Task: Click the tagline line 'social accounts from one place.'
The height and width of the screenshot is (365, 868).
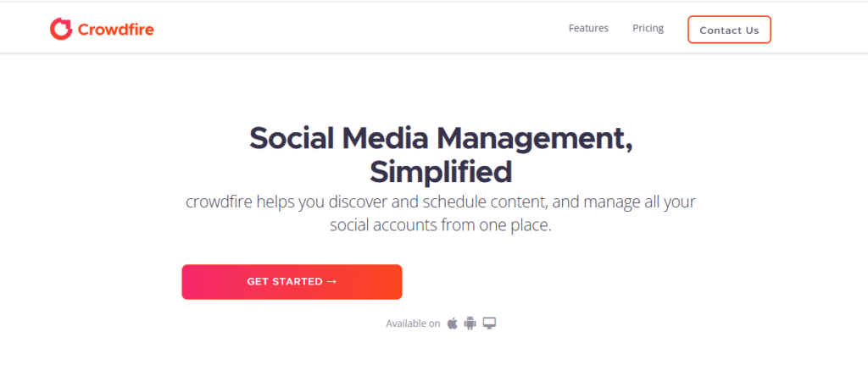Action: 441,225
